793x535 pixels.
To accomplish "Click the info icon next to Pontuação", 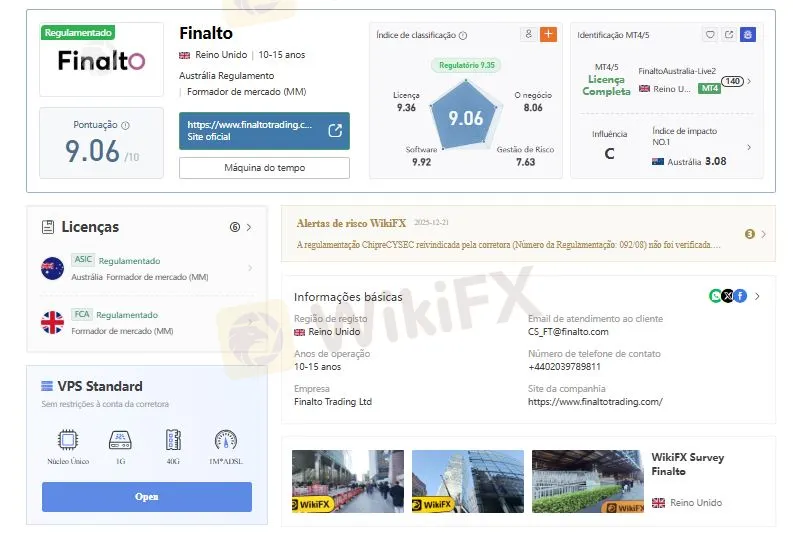I will pyautogui.click(x=125, y=125).
